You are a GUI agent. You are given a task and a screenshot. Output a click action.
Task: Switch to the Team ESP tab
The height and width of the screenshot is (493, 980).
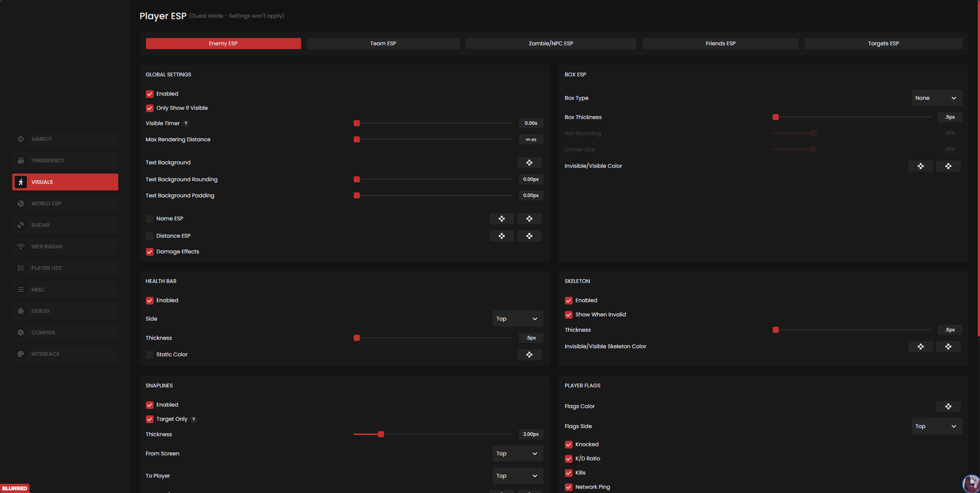coord(383,43)
